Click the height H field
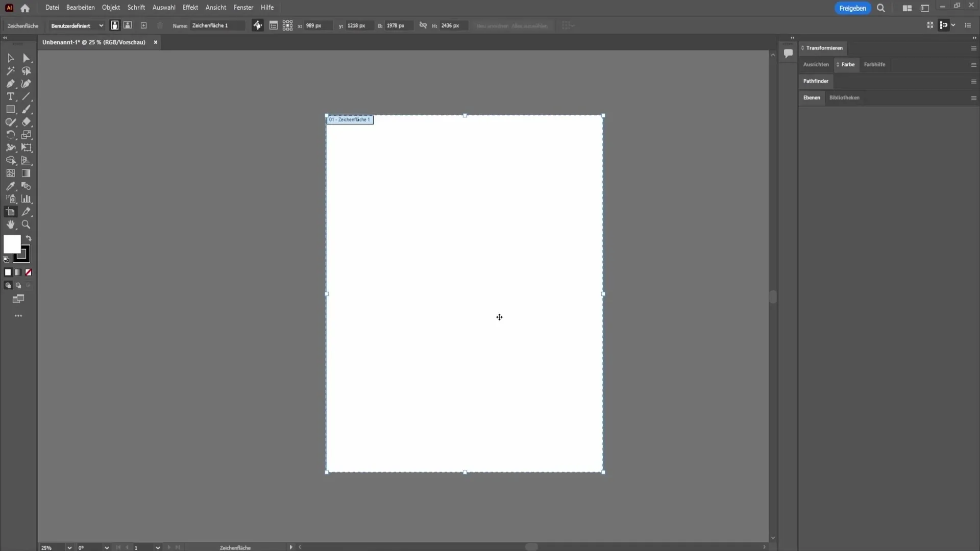This screenshot has height=551, width=980. pos(453,26)
